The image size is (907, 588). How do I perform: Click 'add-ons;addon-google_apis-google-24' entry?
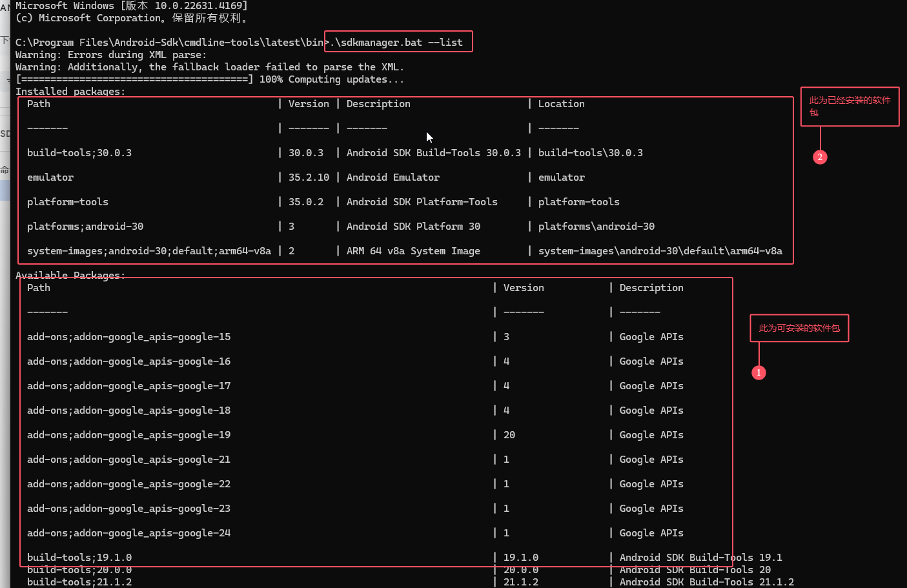pos(129,533)
